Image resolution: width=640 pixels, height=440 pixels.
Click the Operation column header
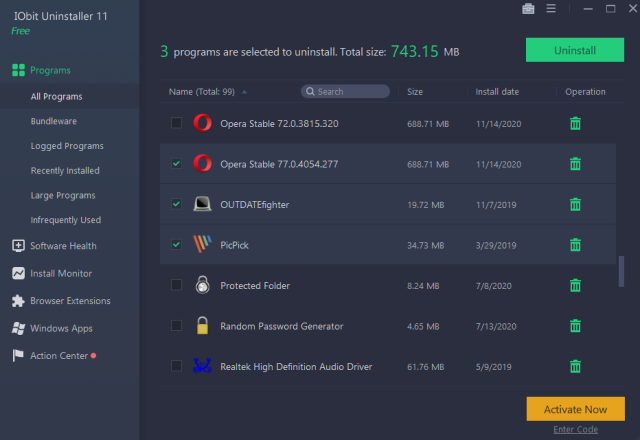point(585,92)
